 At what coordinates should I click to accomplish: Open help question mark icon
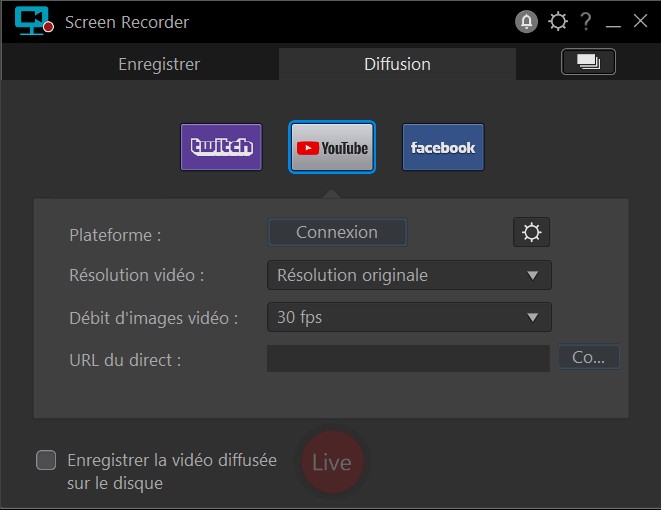tap(586, 21)
